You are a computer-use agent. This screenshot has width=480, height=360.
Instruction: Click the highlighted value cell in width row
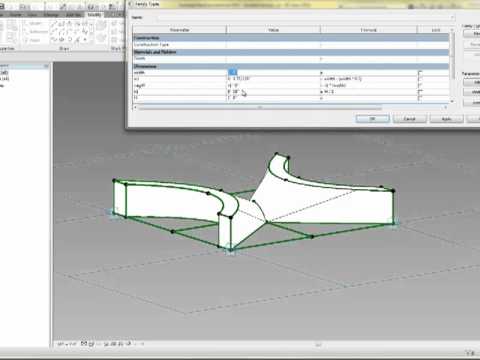point(232,72)
